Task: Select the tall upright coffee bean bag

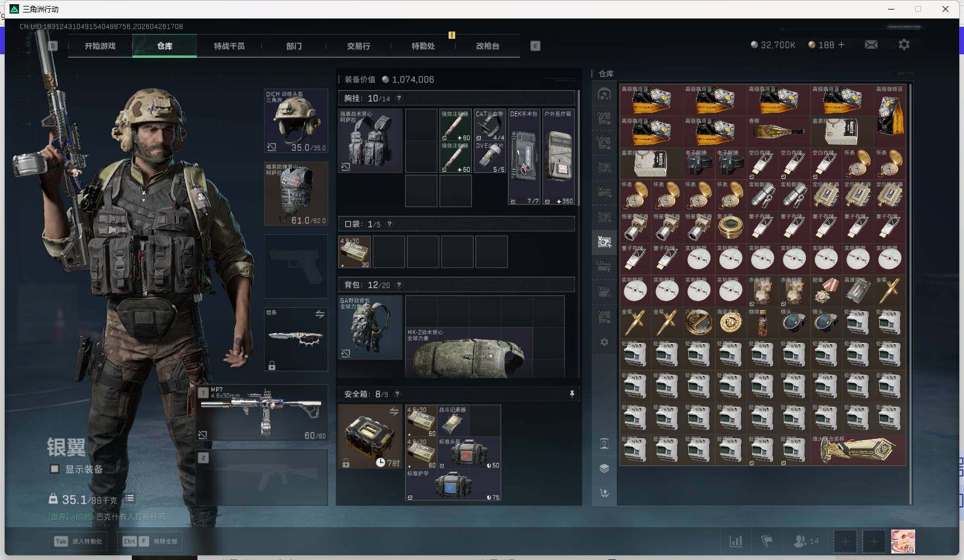Action: click(x=890, y=116)
